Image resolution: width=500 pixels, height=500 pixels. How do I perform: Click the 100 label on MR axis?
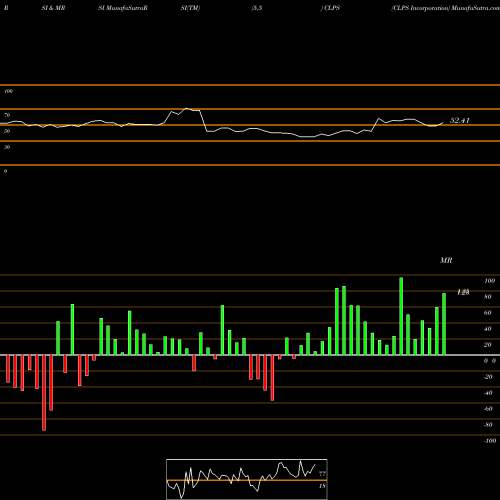pos(489,281)
